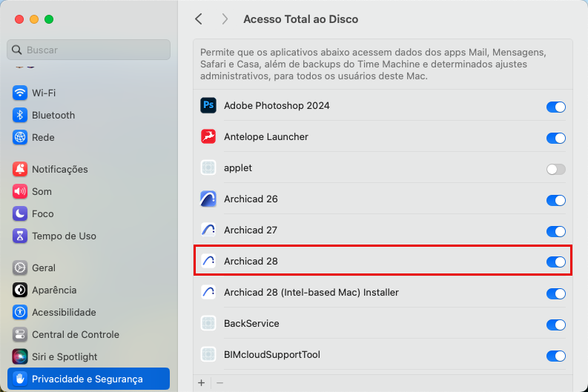Image resolution: width=588 pixels, height=392 pixels.
Task: Click the magnifying glass search icon
Action: (16, 50)
